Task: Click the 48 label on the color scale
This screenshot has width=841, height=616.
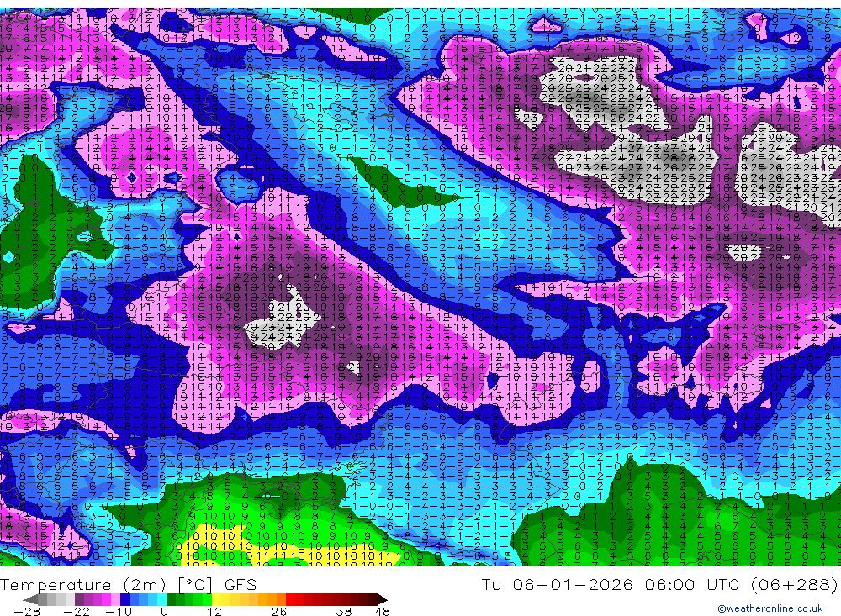Action: tap(382, 612)
